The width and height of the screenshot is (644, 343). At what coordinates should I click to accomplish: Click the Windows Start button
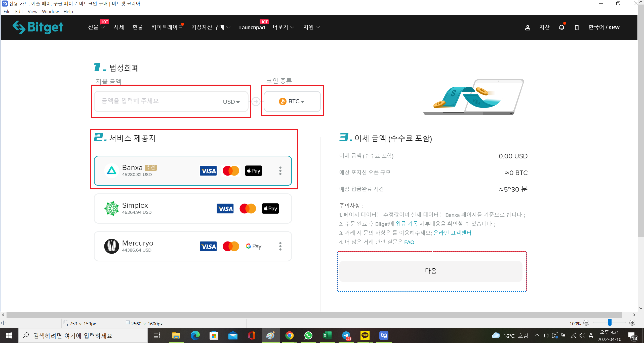pyautogui.click(x=9, y=335)
